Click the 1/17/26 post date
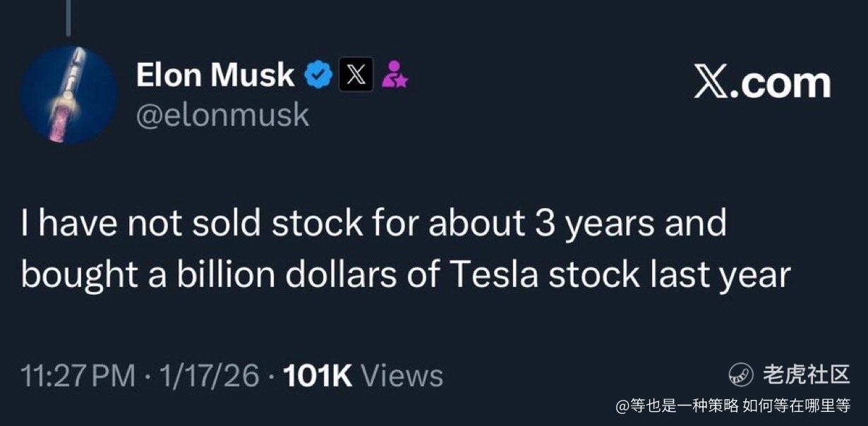 (209, 375)
